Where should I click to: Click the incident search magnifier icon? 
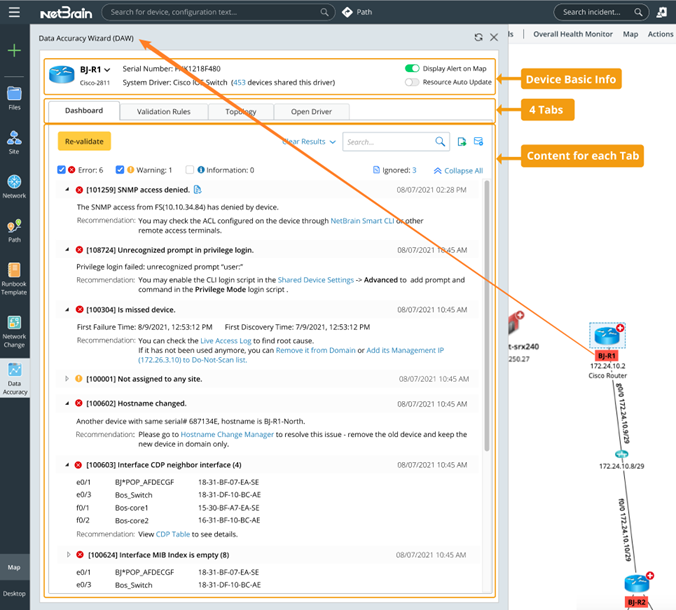point(638,12)
